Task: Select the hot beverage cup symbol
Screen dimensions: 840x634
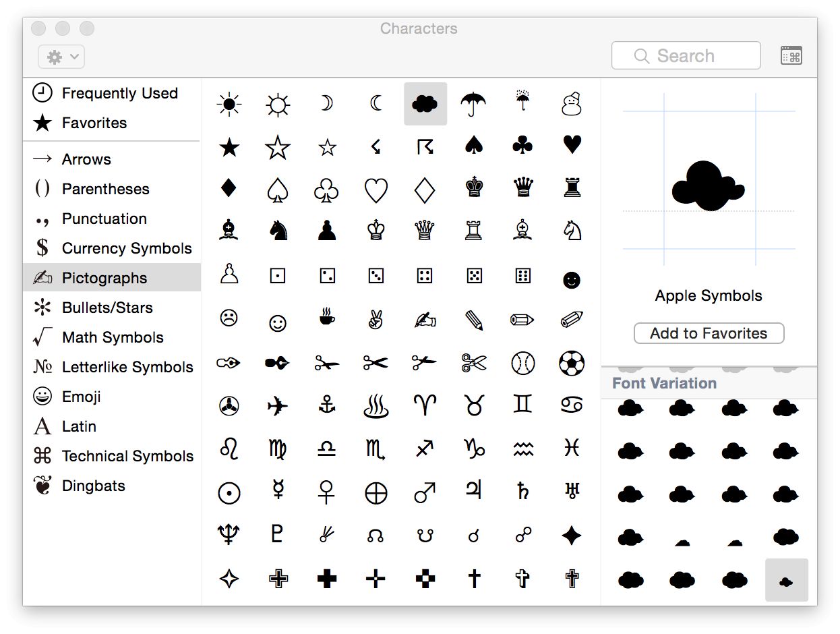Action: click(327, 318)
